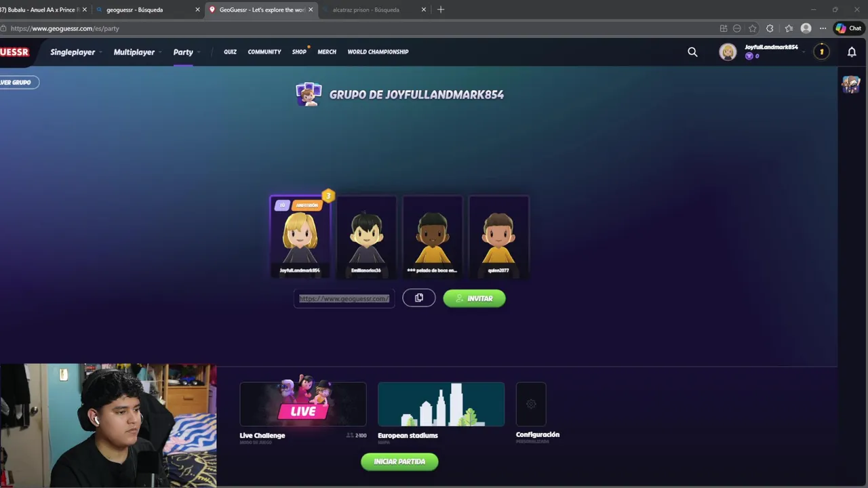Open Edge settings and more menu
The height and width of the screenshot is (488, 868).
point(823,28)
